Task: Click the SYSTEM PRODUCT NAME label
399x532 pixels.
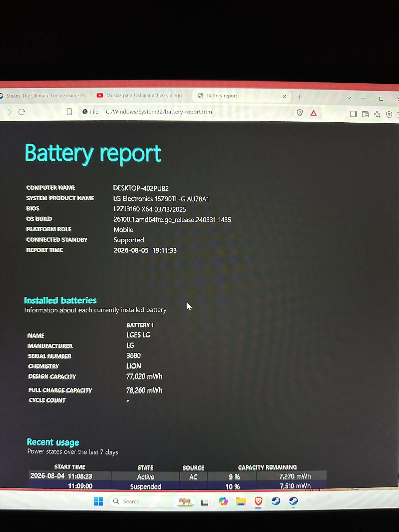Action: point(60,198)
